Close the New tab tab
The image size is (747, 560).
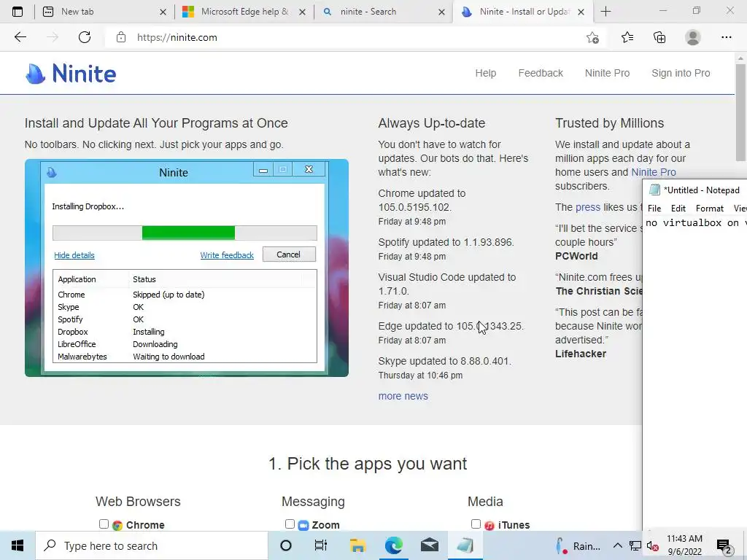[x=163, y=12]
